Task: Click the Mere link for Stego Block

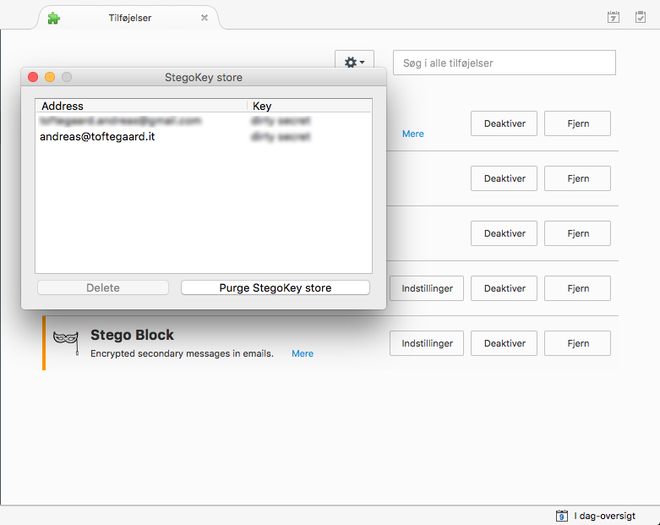Action: [x=303, y=354]
